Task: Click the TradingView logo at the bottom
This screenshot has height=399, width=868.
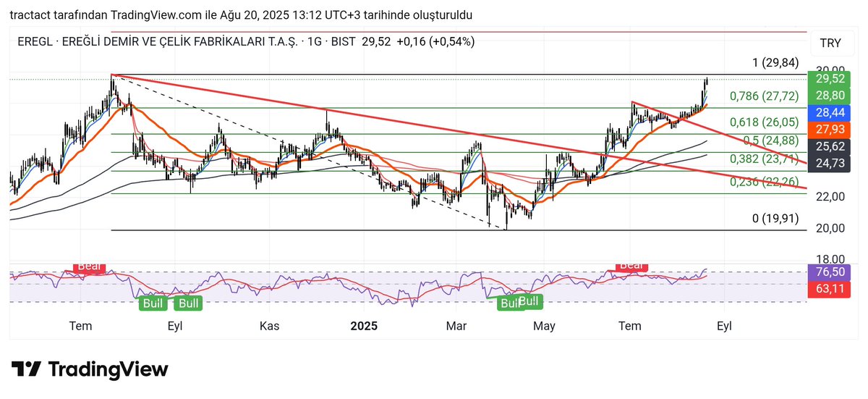Action: (x=89, y=369)
